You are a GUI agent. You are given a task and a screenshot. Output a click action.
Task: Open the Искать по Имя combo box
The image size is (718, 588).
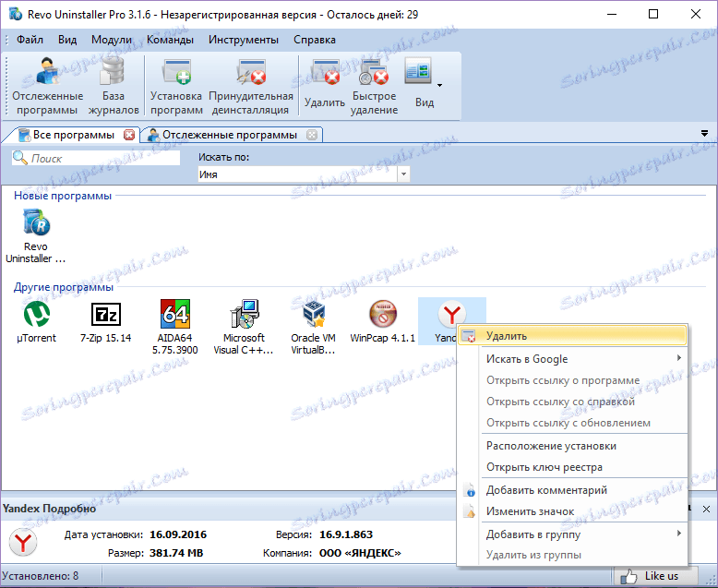(304, 174)
